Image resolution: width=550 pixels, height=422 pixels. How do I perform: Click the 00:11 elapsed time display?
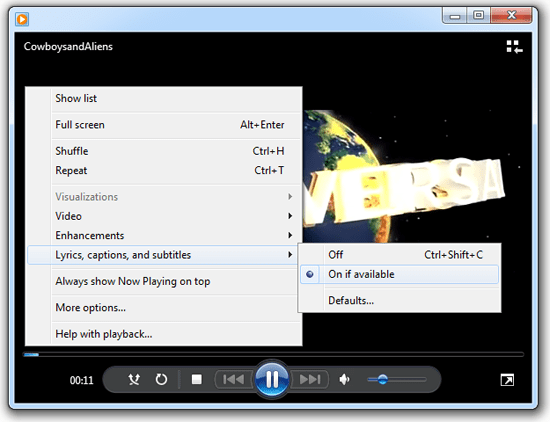click(x=81, y=380)
